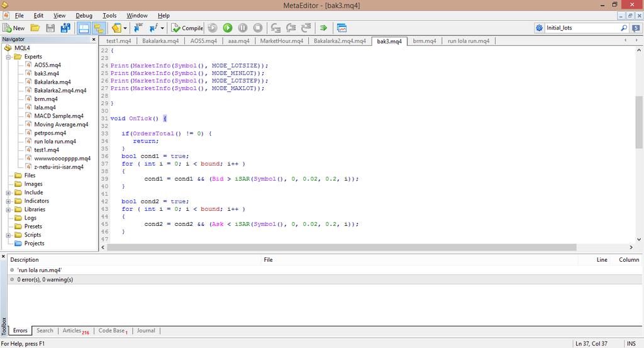Select petrpos.mq4 in Navigator tree

click(x=50, y=133)
